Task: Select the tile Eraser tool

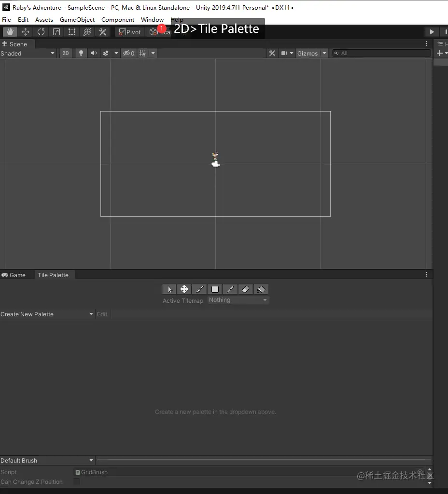Action: [246, 289]
